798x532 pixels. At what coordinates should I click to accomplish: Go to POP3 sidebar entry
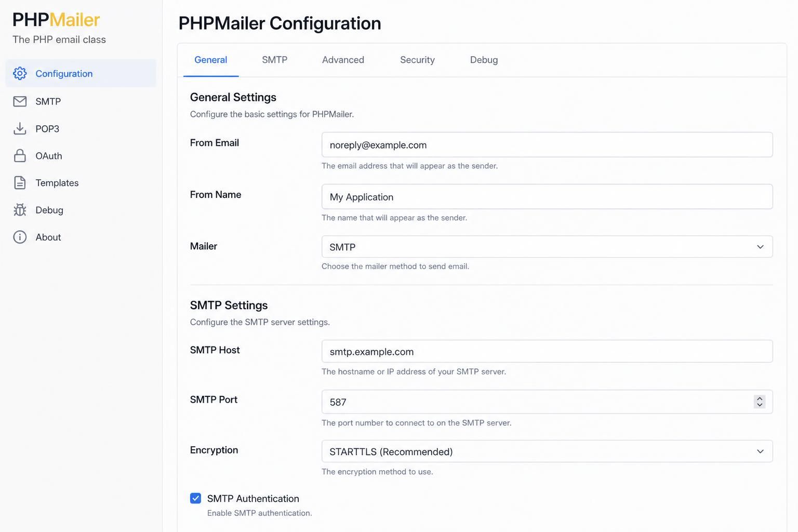point(81,128)
